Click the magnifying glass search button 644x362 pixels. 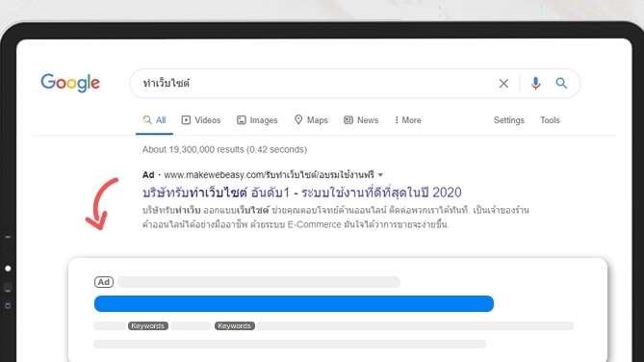561,84
